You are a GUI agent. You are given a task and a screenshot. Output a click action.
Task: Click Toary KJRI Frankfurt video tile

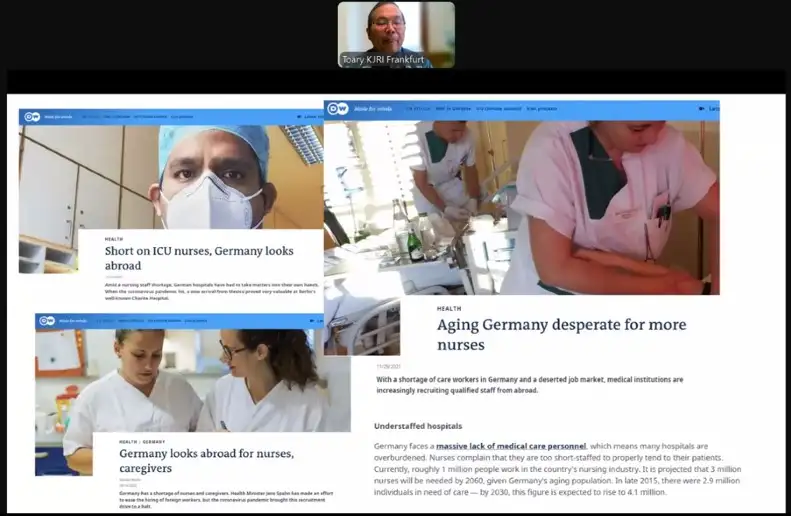(x=396, y=34)
